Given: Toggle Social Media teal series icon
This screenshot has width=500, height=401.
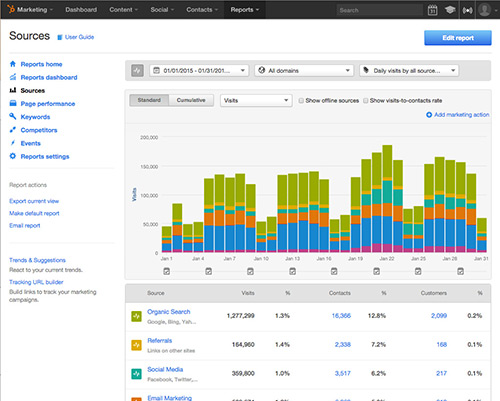Looking at the screenshot, I should pos(136,374).
